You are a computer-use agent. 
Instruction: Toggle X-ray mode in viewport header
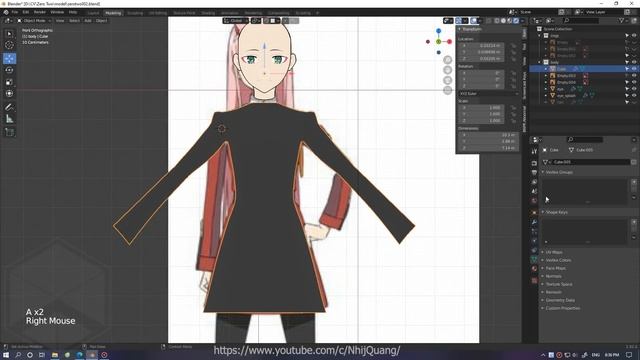[489, 20]
